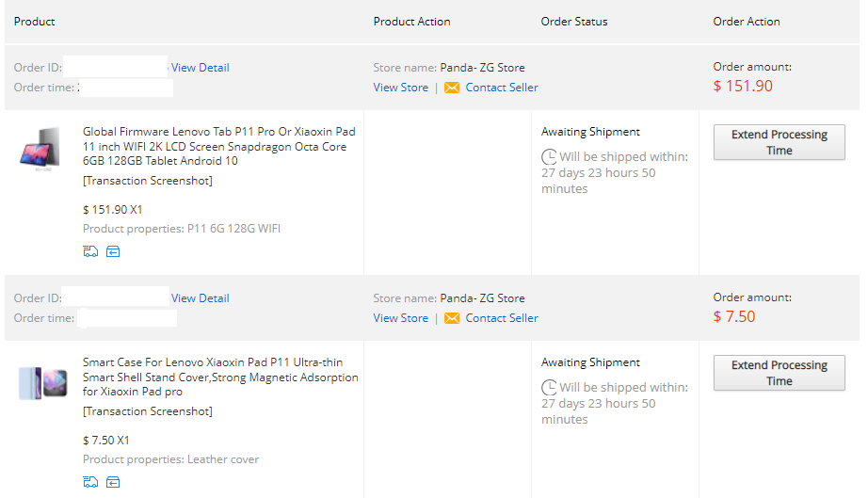Viewport: 868px width, 498px height.
Task: Extend Processing Time for Smart Case order
Action: point(779,373)
